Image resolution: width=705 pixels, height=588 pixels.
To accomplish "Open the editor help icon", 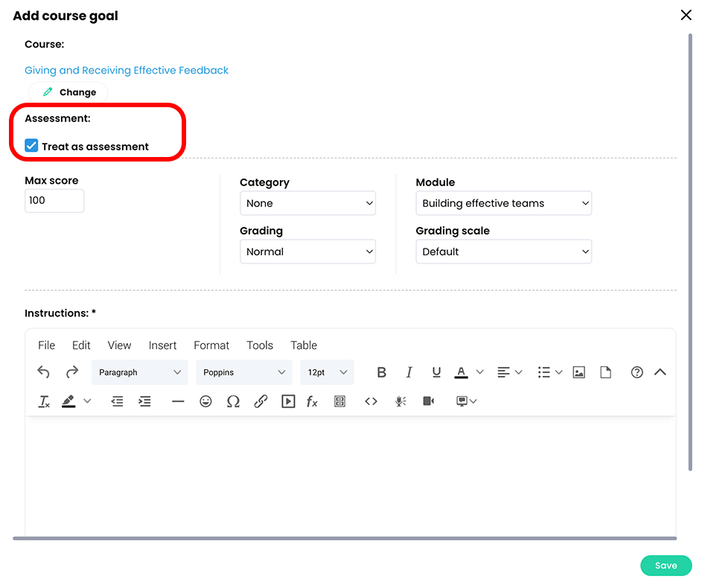I will coord(637,372).
